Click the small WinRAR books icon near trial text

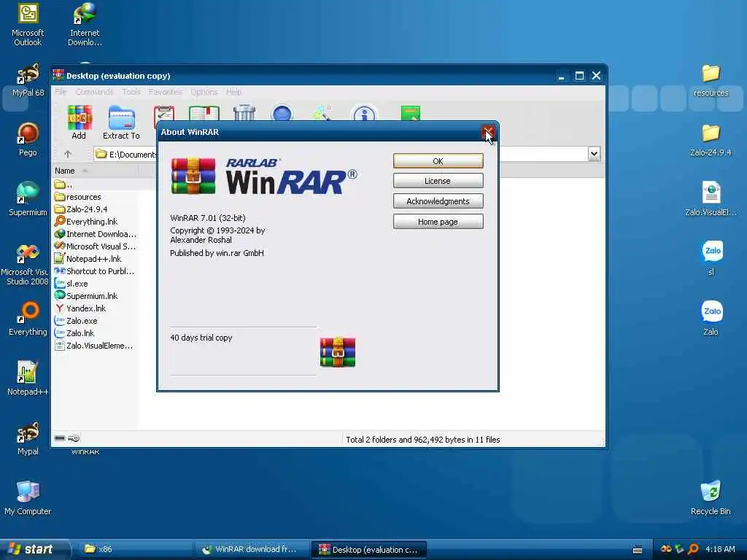338,352
